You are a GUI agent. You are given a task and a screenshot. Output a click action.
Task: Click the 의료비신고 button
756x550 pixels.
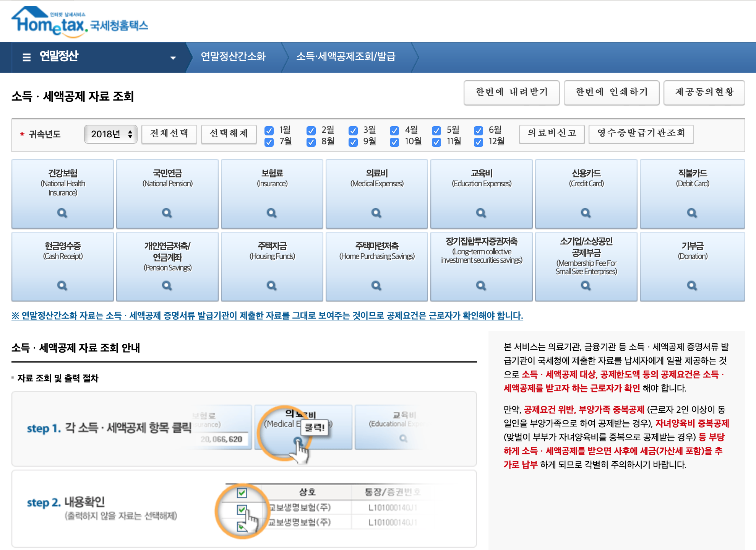(x=552, y=133)
